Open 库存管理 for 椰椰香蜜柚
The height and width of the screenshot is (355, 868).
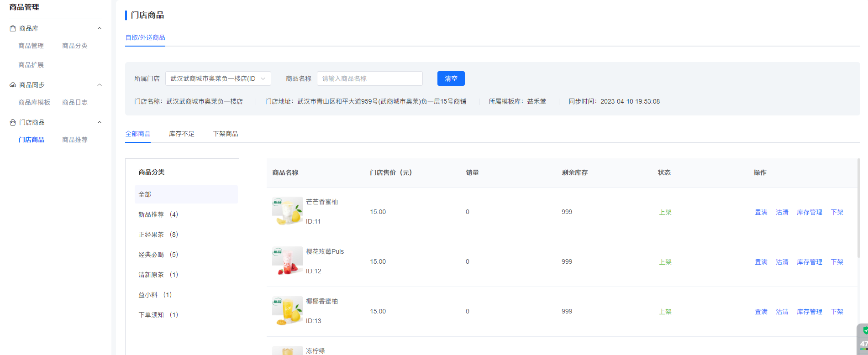point(810,312)
